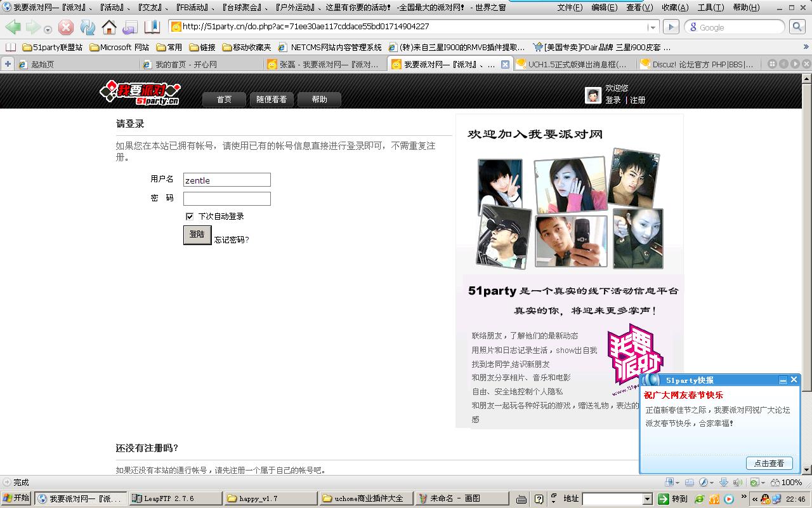Switch to the UCH1.5正式版 tab
The width and height of the screenshot is (812, 508).
pos(575,64)
